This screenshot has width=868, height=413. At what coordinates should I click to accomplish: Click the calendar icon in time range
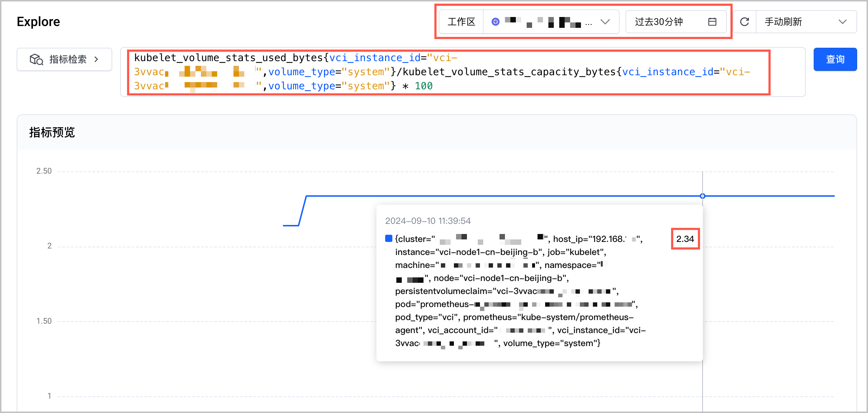(x=712, y=22)
